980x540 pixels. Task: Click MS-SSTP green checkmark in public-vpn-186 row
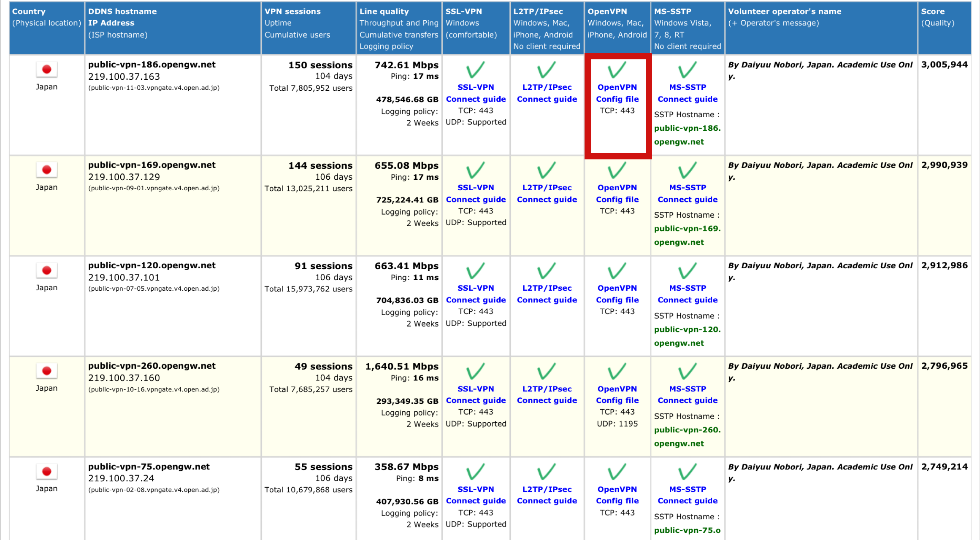688,70
